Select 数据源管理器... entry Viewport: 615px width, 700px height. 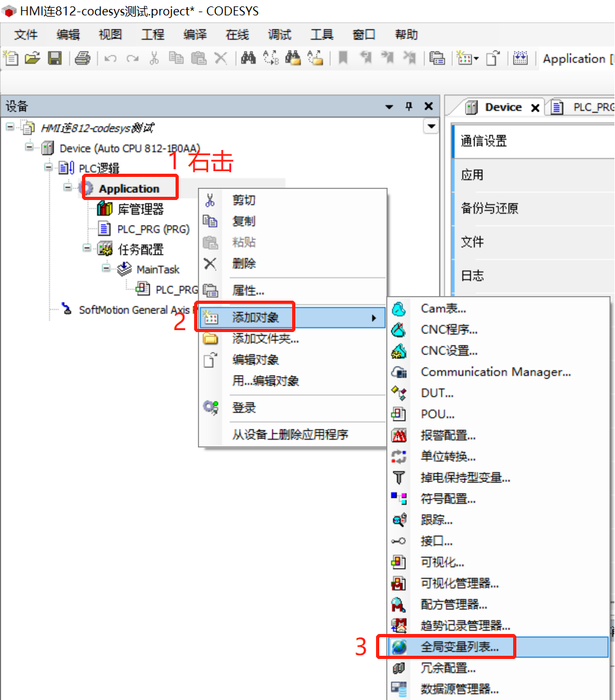498,689
